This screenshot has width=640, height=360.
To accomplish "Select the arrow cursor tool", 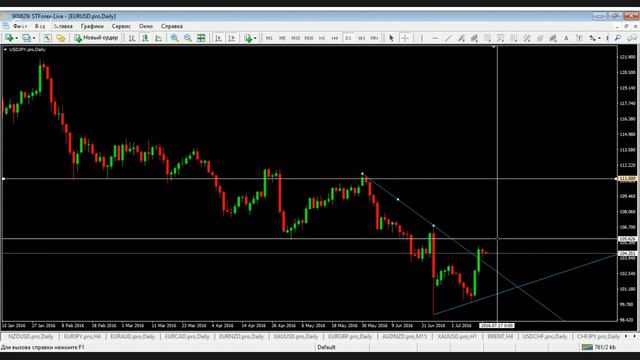I will pos(391,38).
